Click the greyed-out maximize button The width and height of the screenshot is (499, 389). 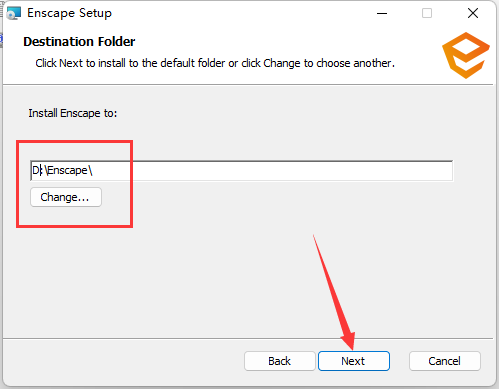click(427, 13)
